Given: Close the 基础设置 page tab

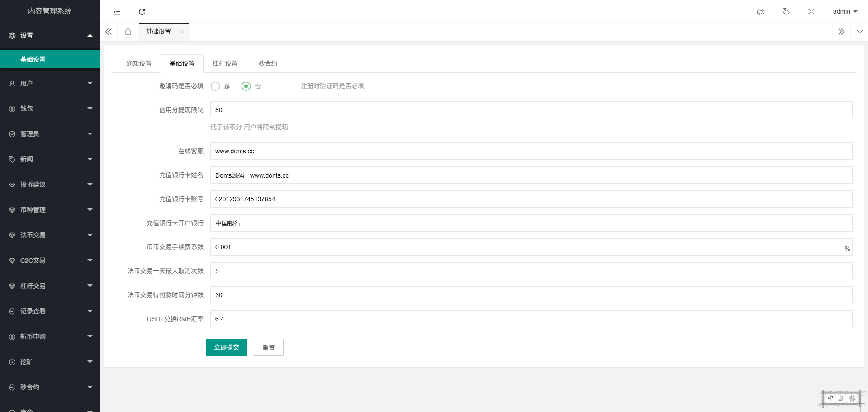Looking at the screenshot, I should [182, 32].
